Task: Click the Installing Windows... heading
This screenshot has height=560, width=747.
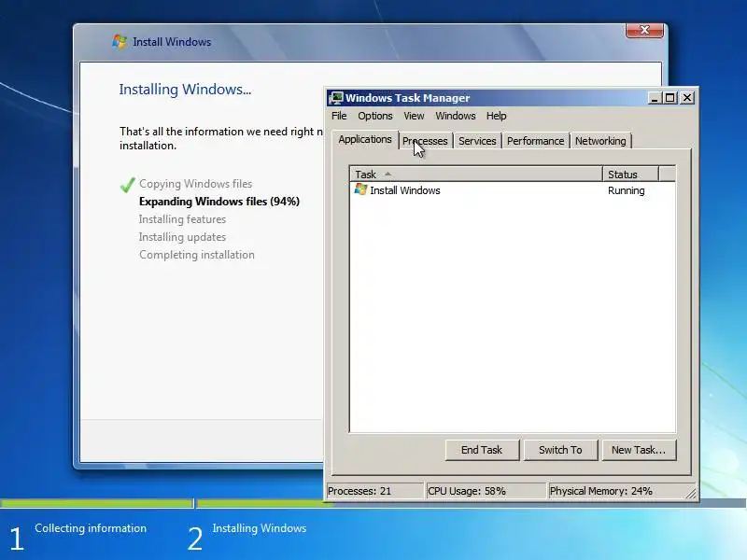Action: [x=185, y=90]
